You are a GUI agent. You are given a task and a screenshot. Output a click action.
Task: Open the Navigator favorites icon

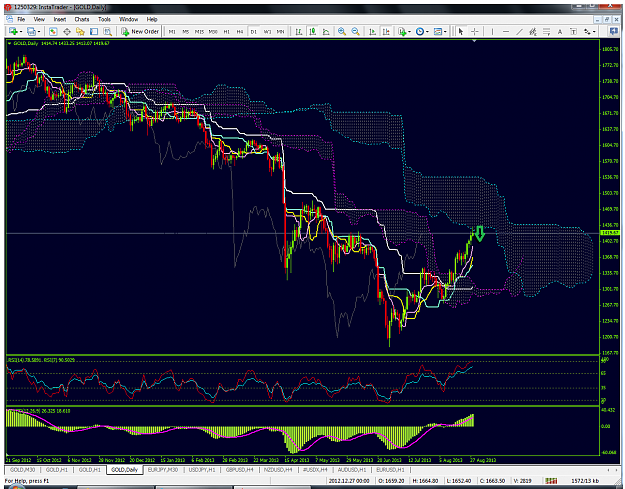pos(81,31)
